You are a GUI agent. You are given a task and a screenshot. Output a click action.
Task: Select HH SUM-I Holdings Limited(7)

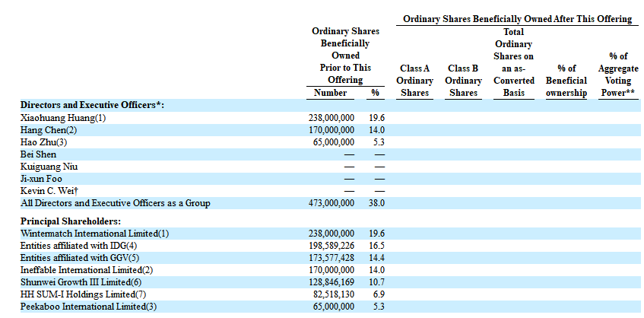(78, 294)
